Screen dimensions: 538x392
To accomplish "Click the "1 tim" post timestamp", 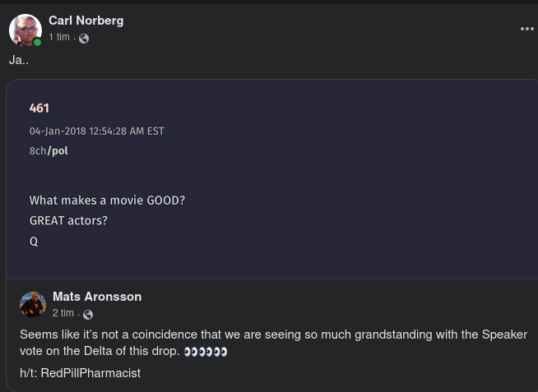I will 59,38.
